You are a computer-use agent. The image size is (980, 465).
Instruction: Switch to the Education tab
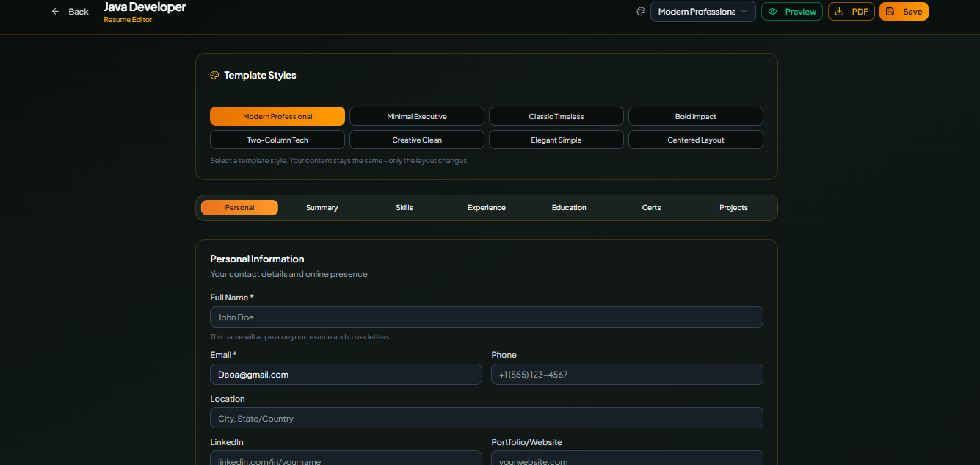pos(569,208)
